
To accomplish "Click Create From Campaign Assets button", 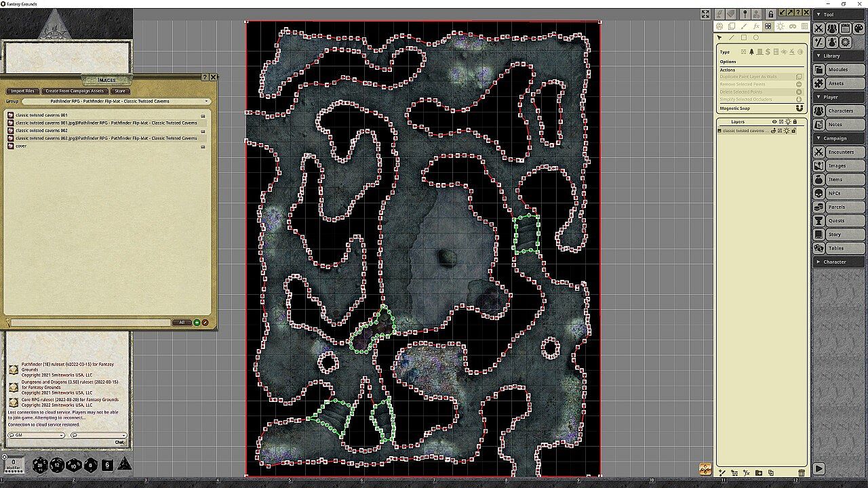I will point(75,91).
